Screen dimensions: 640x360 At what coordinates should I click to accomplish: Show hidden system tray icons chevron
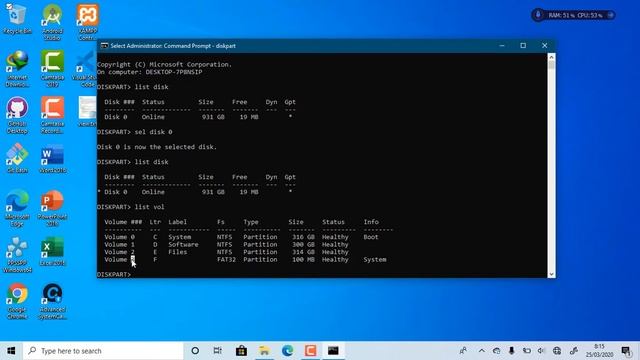pyautogui.click(x=482, y=351)
